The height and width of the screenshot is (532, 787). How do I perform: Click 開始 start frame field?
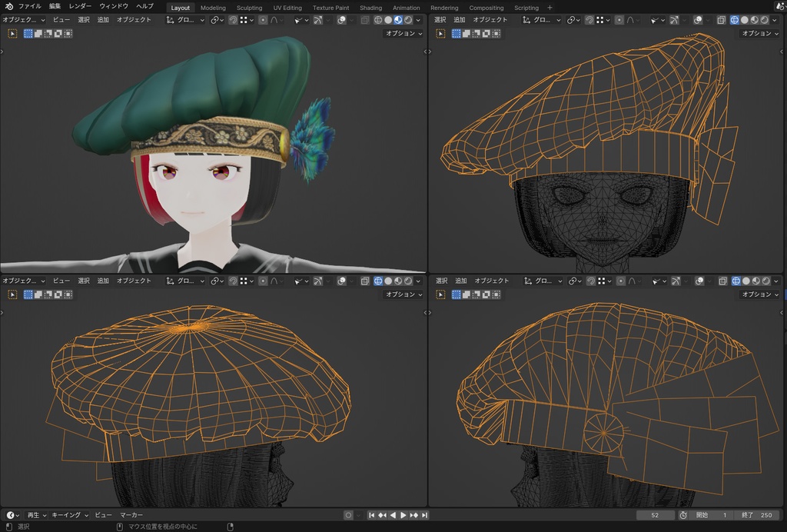[x=711, y=515]
